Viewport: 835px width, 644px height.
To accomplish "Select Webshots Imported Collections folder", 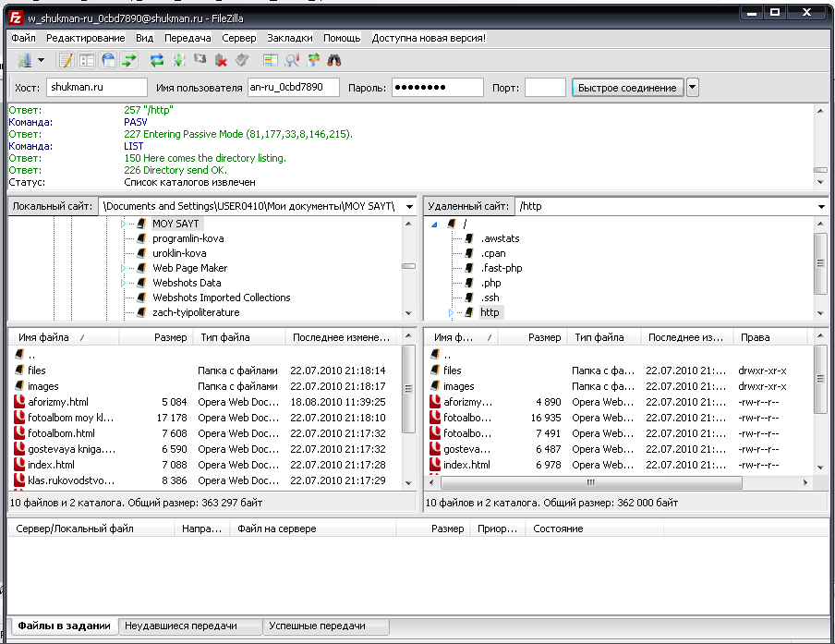I will tap(222, 298).
